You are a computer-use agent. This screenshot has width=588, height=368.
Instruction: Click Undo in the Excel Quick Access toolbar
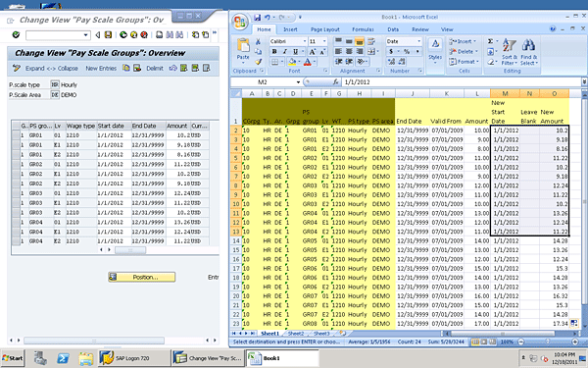coord(267,18)
